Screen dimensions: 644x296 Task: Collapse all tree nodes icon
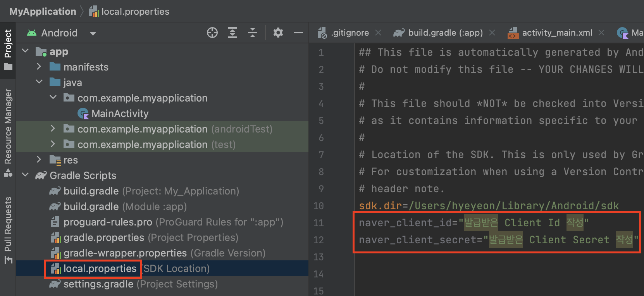click(253, 33)
